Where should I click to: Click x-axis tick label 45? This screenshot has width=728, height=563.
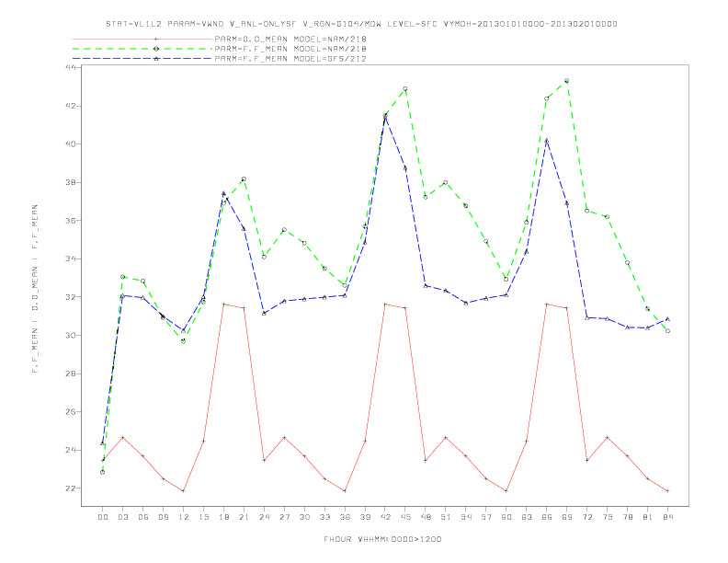pyautogui.click(x=405, y=517)
